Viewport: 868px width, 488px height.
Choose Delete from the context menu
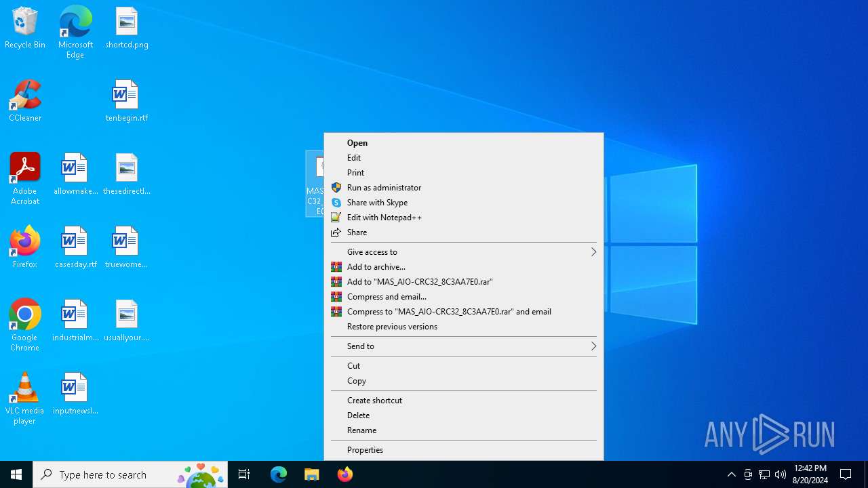coord(464,415)
